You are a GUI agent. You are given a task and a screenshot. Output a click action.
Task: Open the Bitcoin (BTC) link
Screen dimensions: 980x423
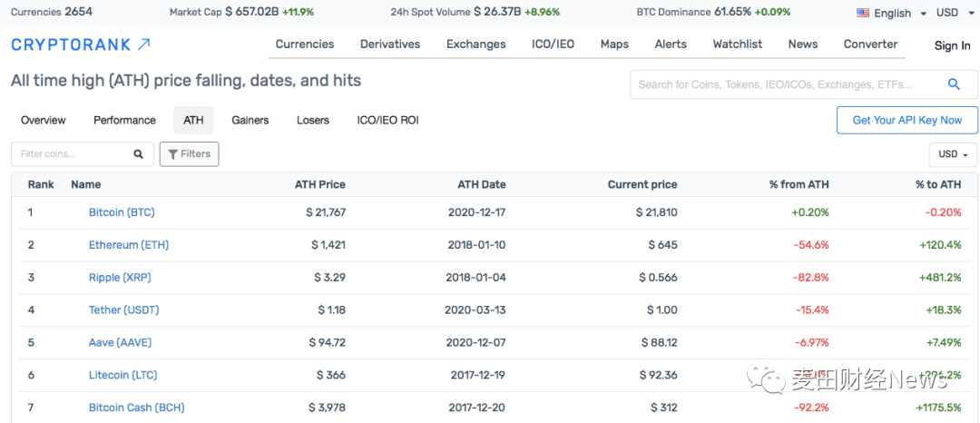(122, 212)
